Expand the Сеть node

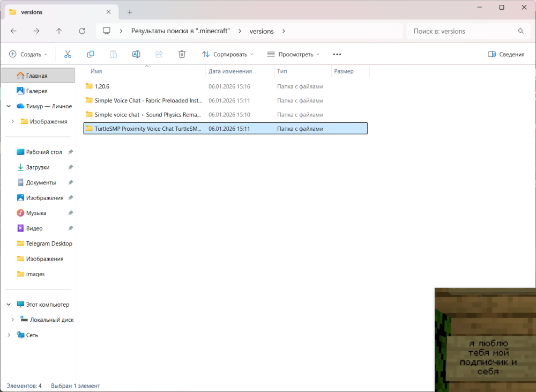[9, 335]
